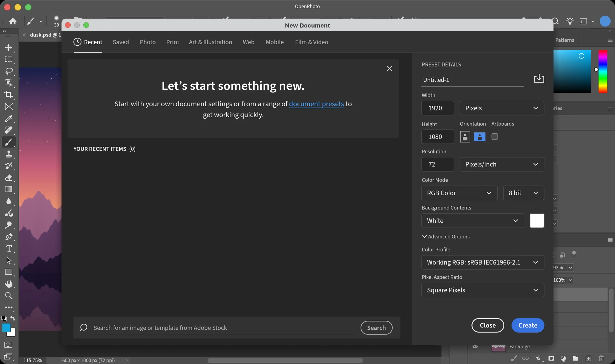Image resolution: width=615 pixels, height=364 pixels.
Task: Click the Create button
Action: [x=528, y=325]
